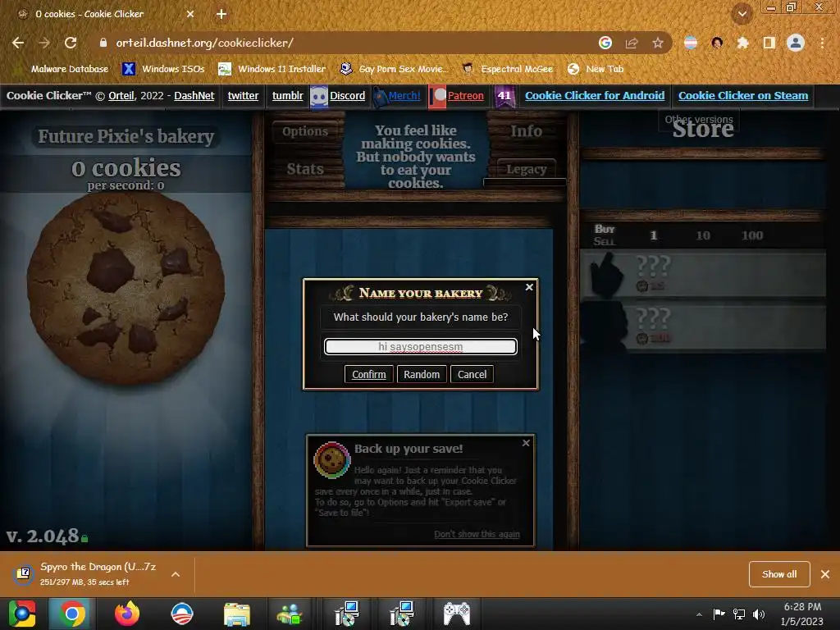Open the Stats menu

point(305,169)
